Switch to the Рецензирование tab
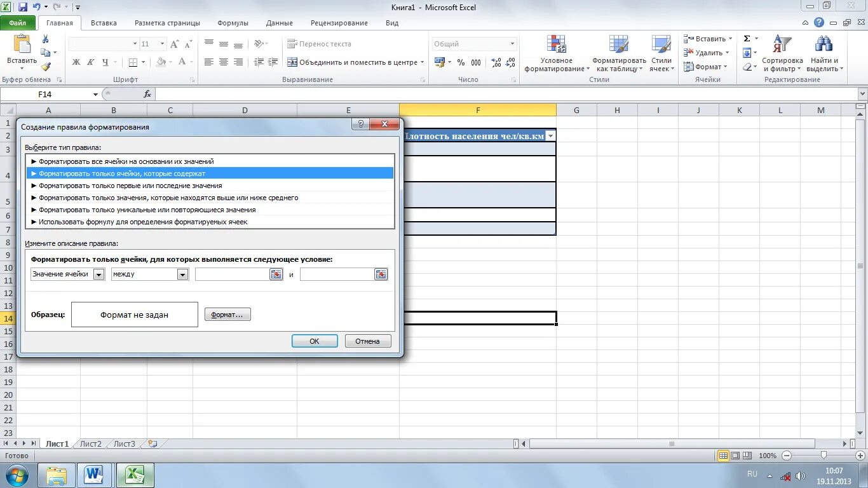Viewport: 868px width, 488px height. [339, 23]
